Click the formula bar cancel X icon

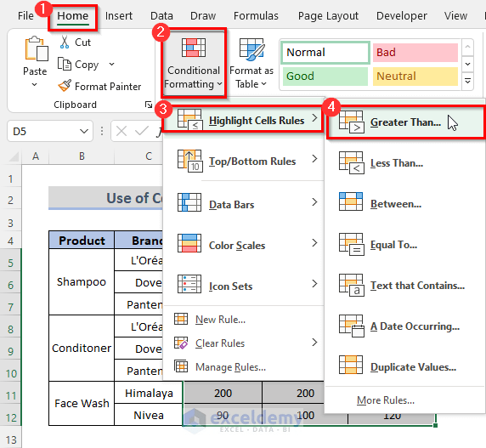tap(121, 131)
